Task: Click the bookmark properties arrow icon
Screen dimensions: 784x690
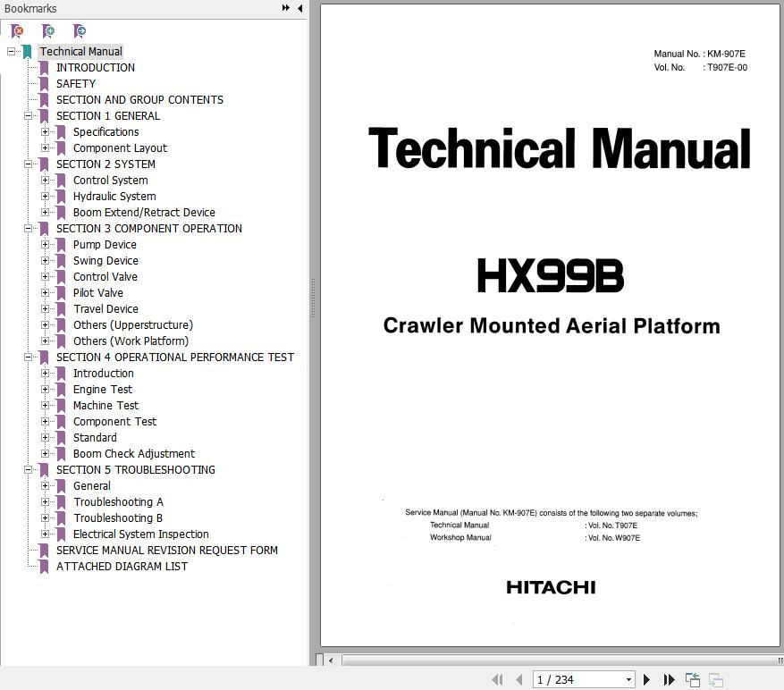Action: [x=79, y=31]
